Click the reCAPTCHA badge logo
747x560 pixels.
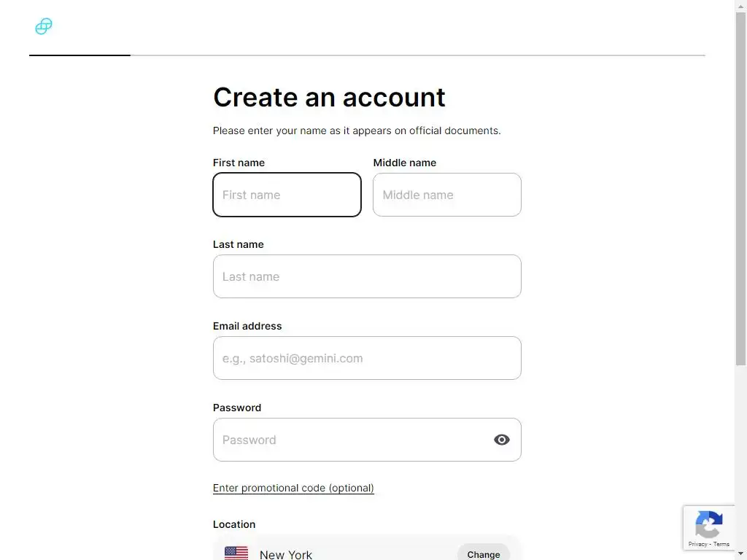point(708,524)
